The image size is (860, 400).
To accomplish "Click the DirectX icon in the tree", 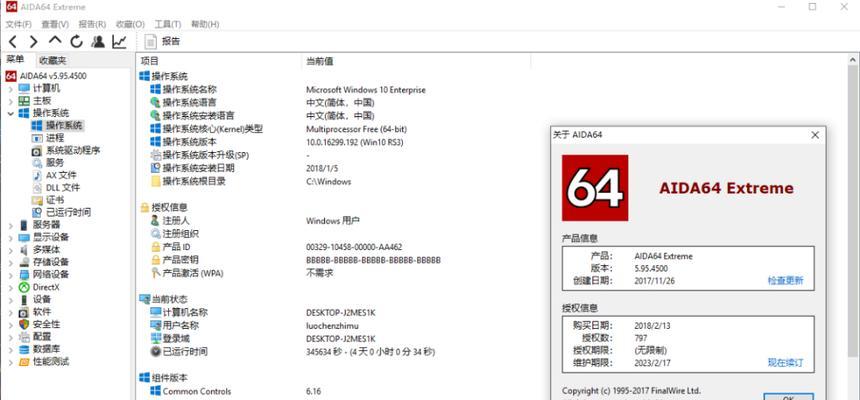I will coord(24,287).
